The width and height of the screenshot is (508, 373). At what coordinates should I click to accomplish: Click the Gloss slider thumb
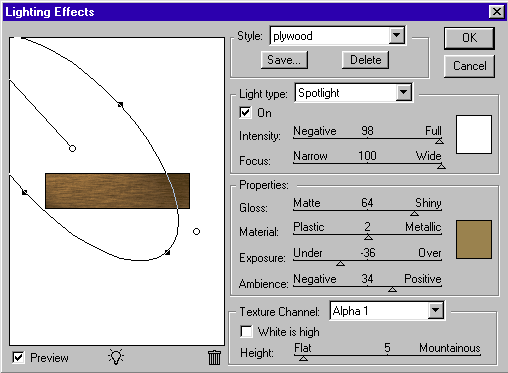(x=414, y=213)
